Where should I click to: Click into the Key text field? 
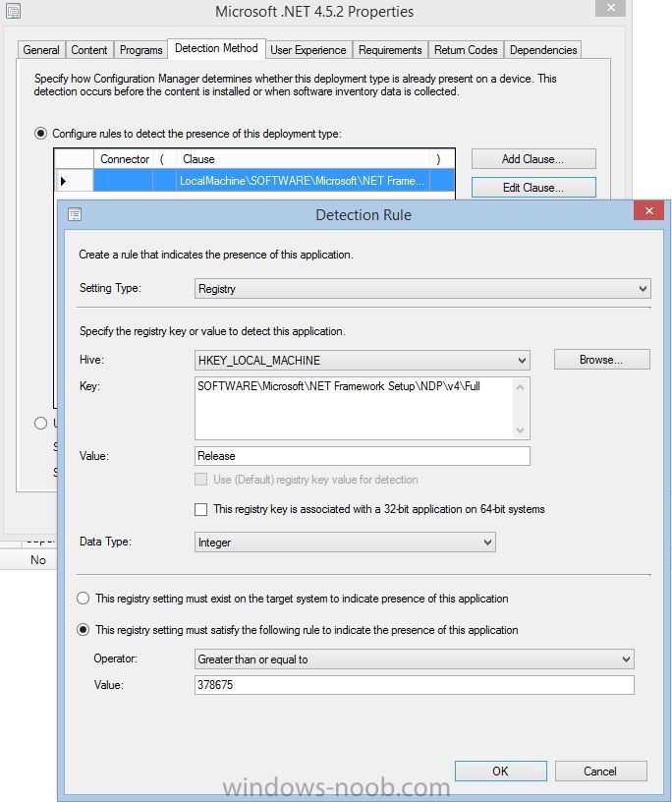click(354, 408)
